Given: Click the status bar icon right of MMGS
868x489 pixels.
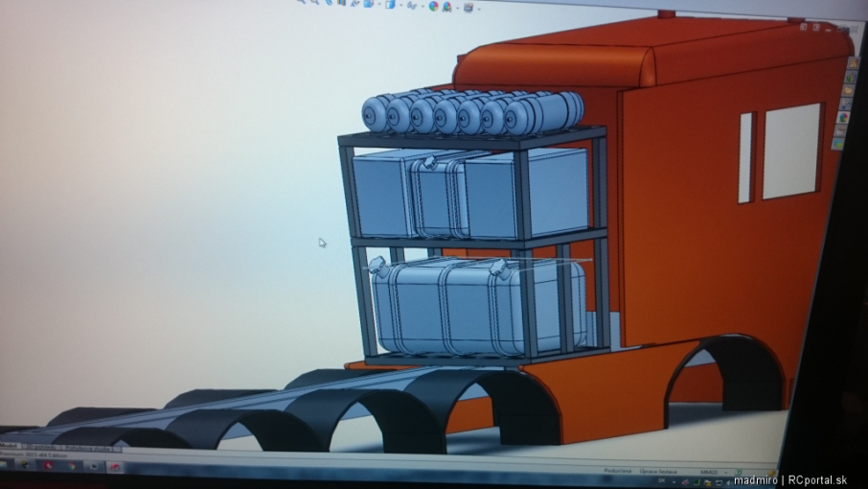Looking at the screenshot, I should [x=739, y=473].
